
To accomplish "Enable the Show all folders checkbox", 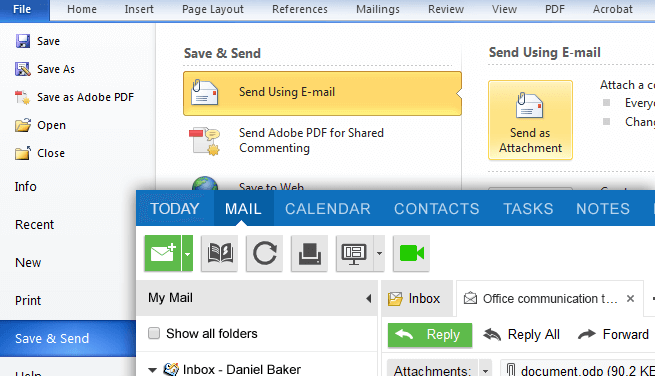I will coord(154,333).
